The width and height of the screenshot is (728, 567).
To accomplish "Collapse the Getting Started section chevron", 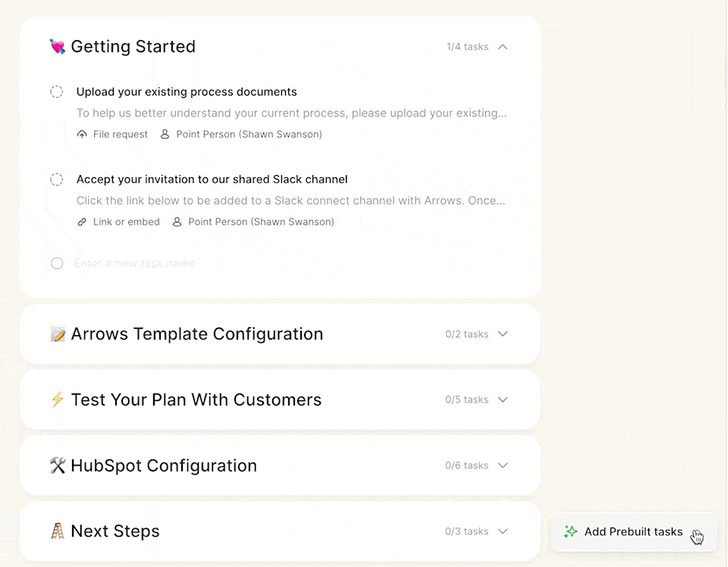I will [503, 47].
